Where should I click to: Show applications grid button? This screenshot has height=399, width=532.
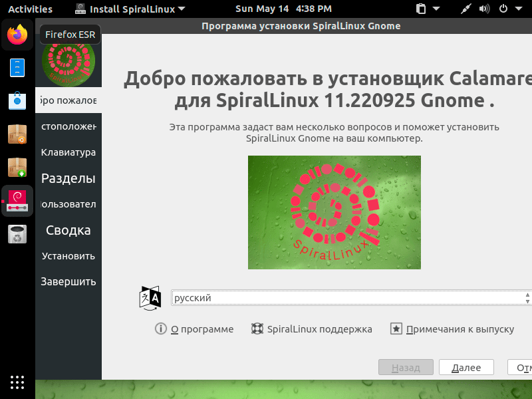pyautogui.click(x=17, y=382)
